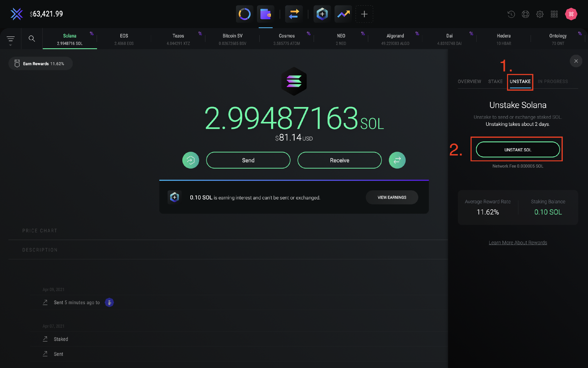Expand the Description section
The height and width of the screenshot is (368, 588).
40,250
